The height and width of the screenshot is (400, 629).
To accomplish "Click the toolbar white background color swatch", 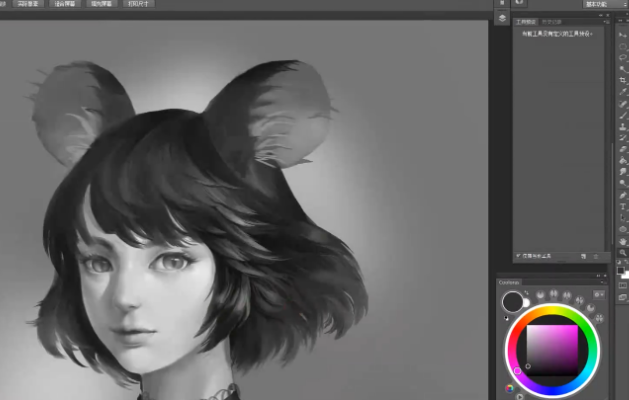I will (626, 275).
